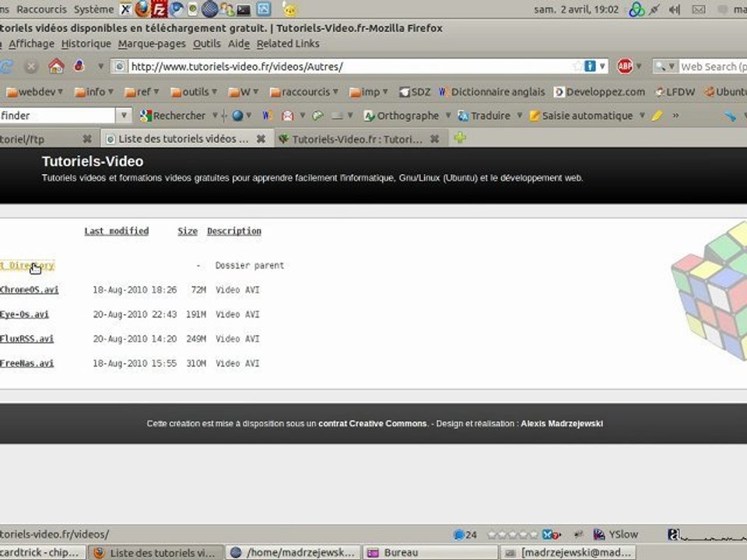Viewport: 747px width, 560px height.
Task: Show more Google toolbar buttons chevron
Action: coord(675,115)
